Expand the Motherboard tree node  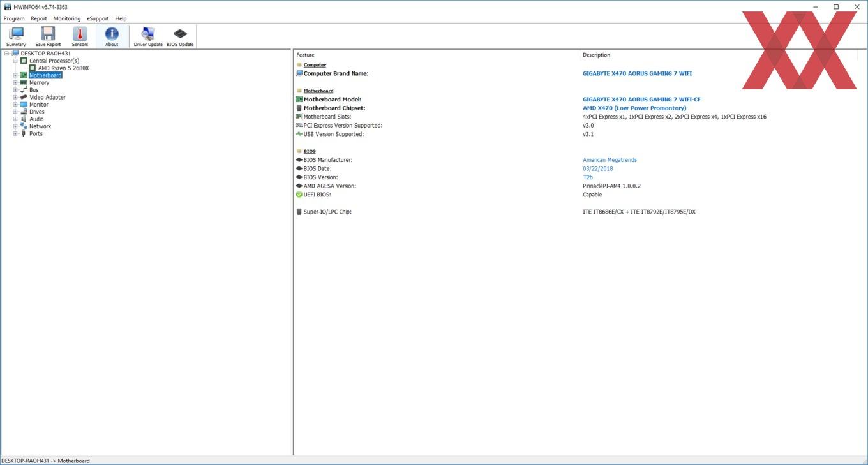tap(15, 75)
